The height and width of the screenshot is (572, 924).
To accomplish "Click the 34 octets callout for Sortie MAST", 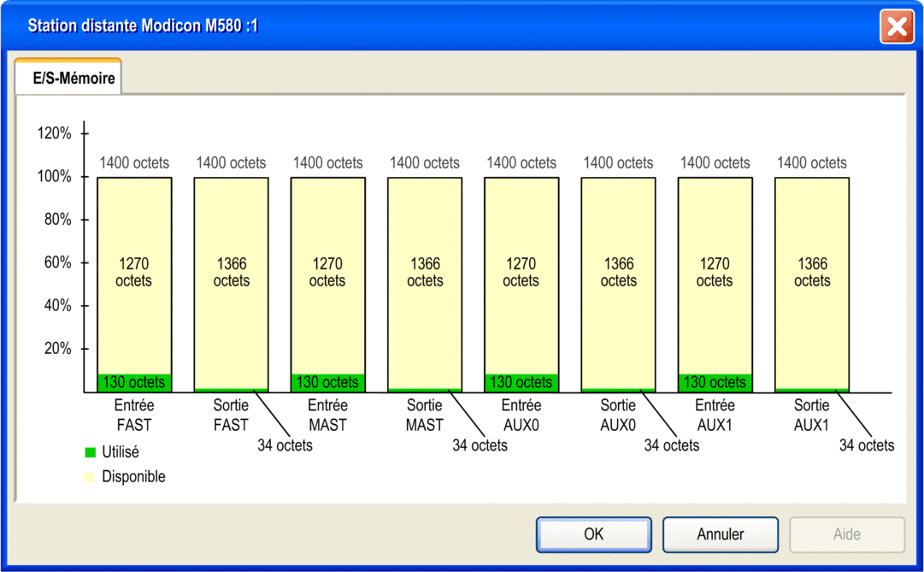I will point(480,445).
